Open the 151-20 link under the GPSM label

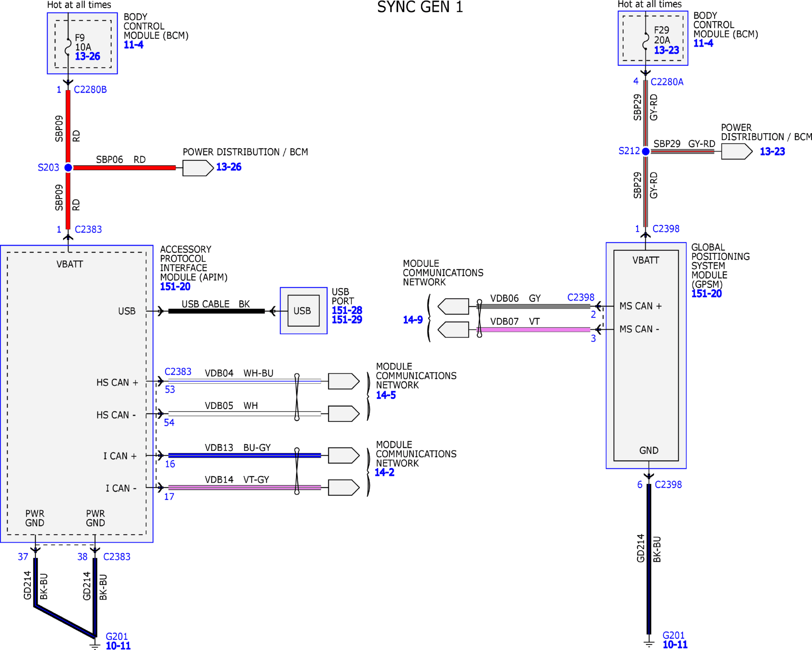coord(706,294)
